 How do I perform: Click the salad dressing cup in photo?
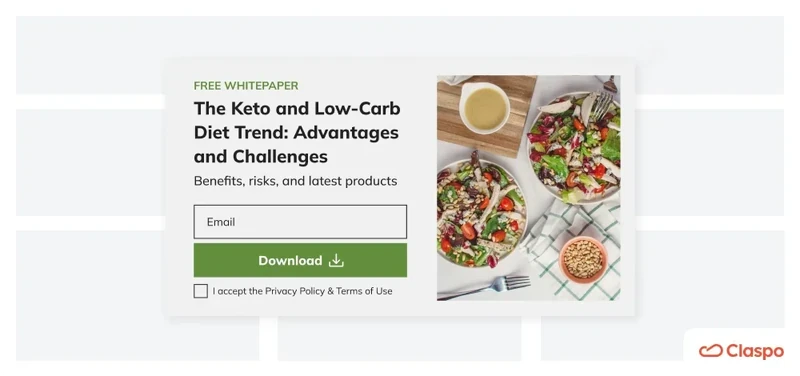485,108
